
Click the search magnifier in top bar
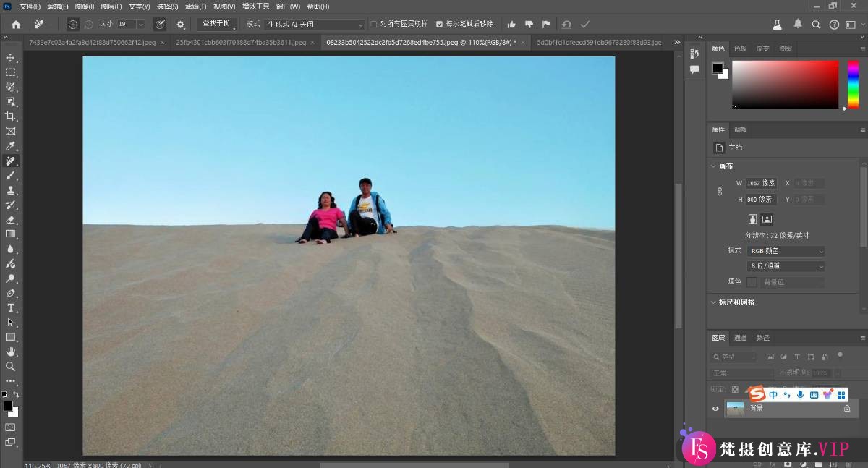816,25
